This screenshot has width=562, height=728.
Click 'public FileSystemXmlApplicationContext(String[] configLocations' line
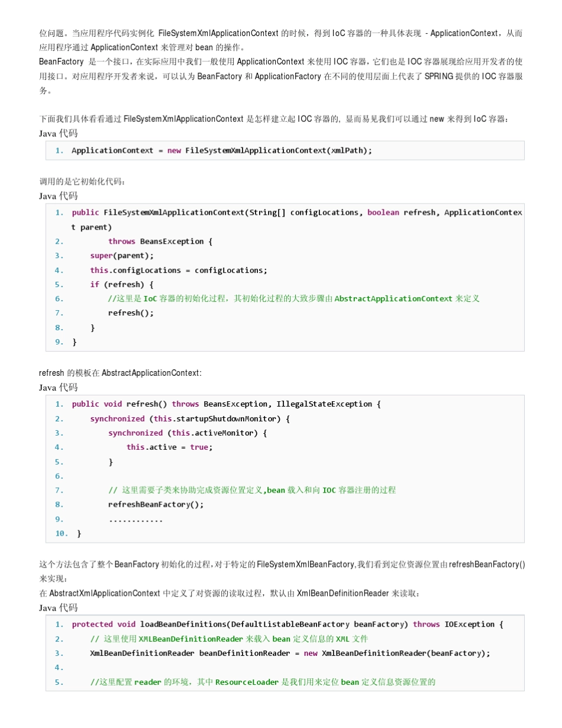pyautogui.click(x=297, y=212)
